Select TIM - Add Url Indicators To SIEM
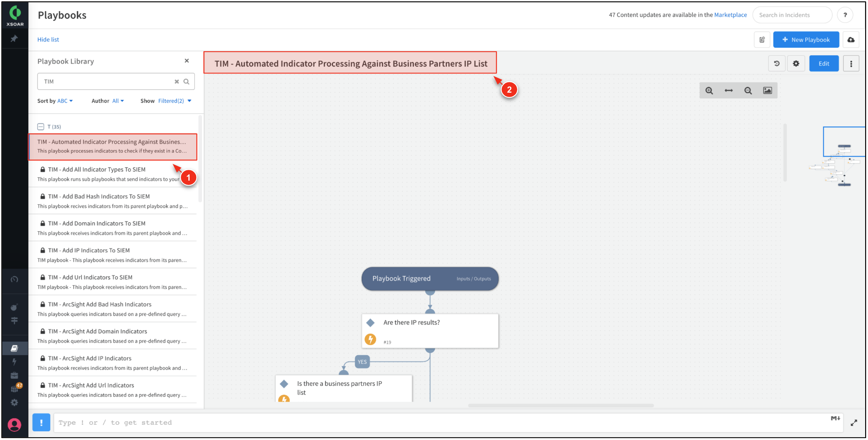The image size is (868, 440). point(113,282)
